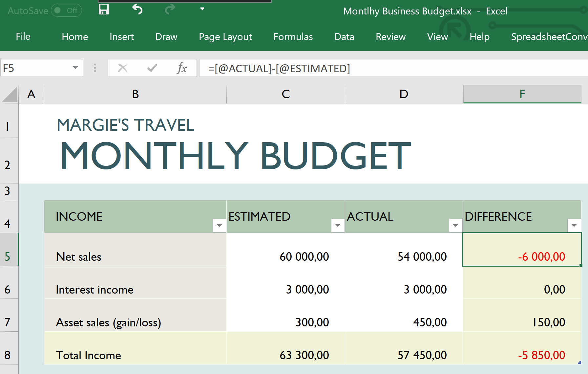Image resolution: width=588 pixels, height=374 pixels.
Task: Select column B header
Action: pos(135,94)
